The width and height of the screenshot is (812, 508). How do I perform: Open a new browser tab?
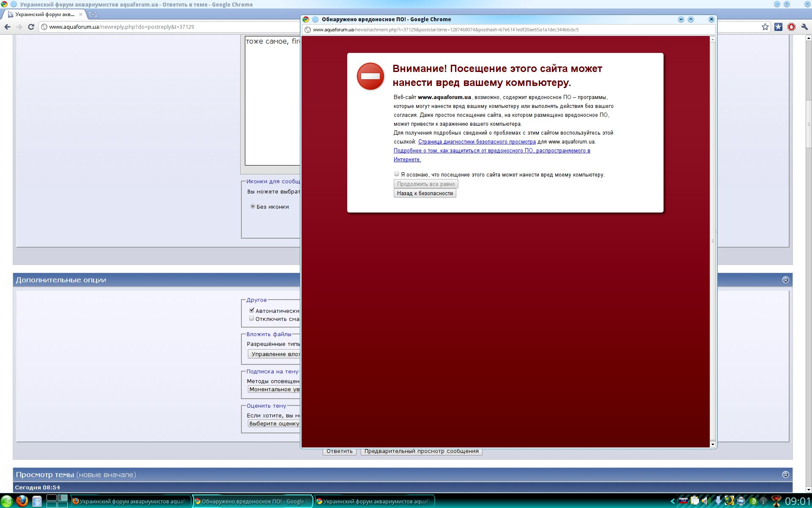93,14
